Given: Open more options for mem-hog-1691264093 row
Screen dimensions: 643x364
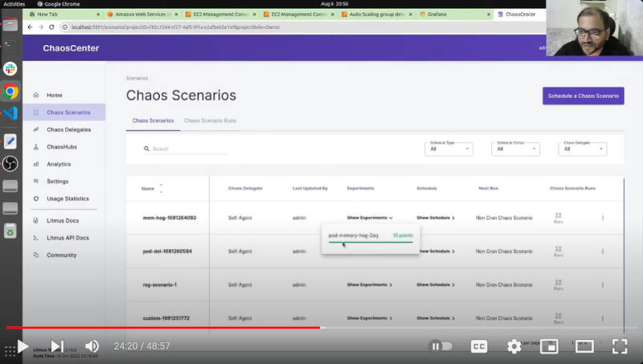Looking at the screenshot, I should click(x=602, y=218).
